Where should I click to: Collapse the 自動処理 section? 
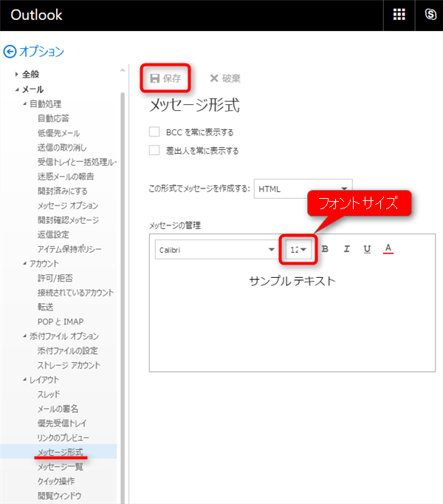coord(25,103)
